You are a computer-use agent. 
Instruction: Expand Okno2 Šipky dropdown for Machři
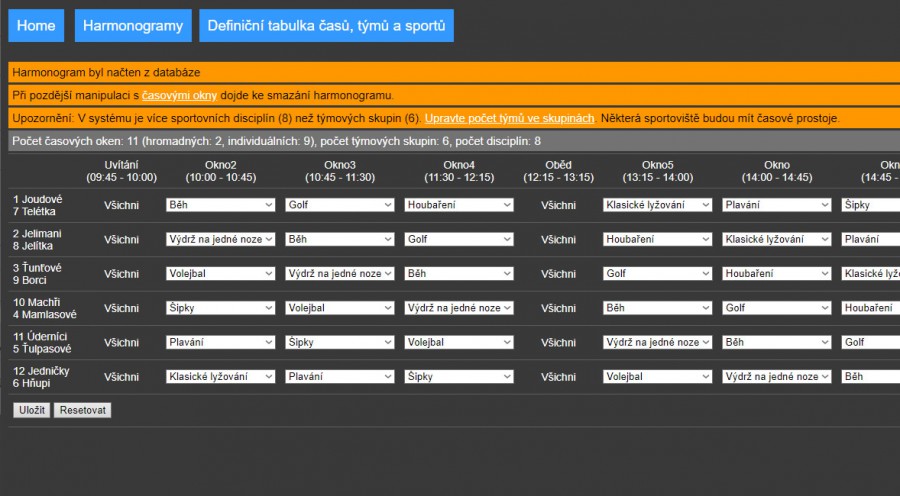tap(220, 308)
